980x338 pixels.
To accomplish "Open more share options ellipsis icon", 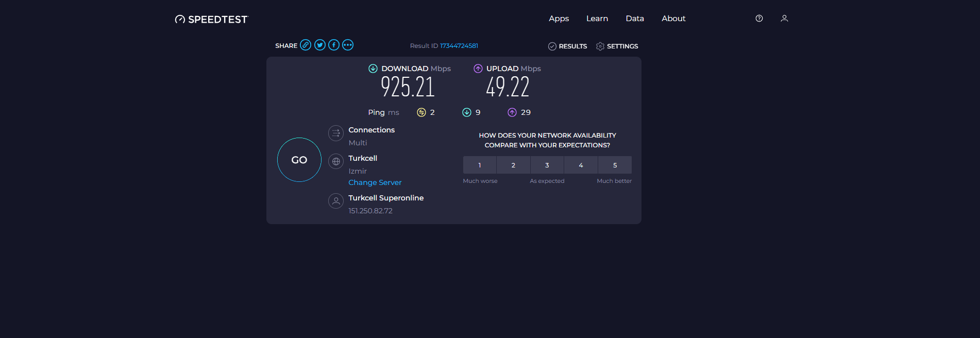I will [348, 45].
